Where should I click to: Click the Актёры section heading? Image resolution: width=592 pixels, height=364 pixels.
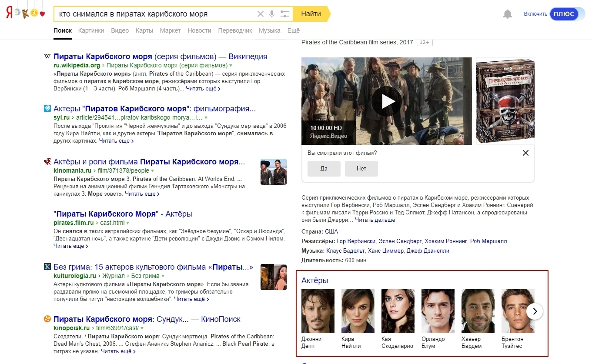pos(315,281)
